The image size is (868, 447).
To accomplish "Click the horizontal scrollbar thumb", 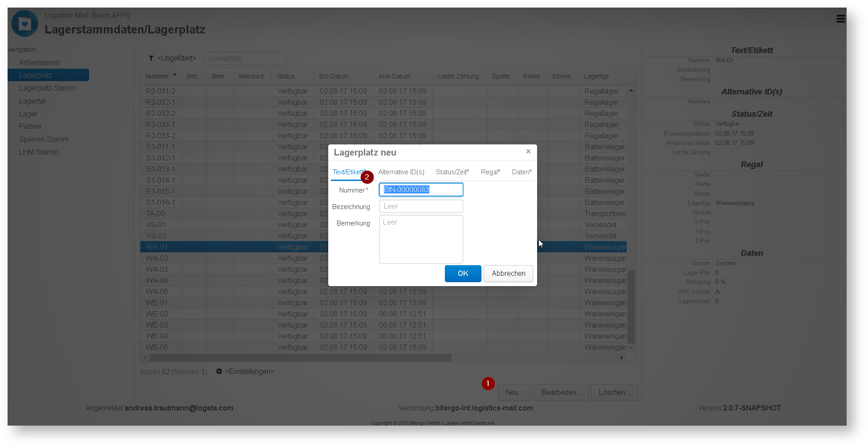I will pos(300,357).
